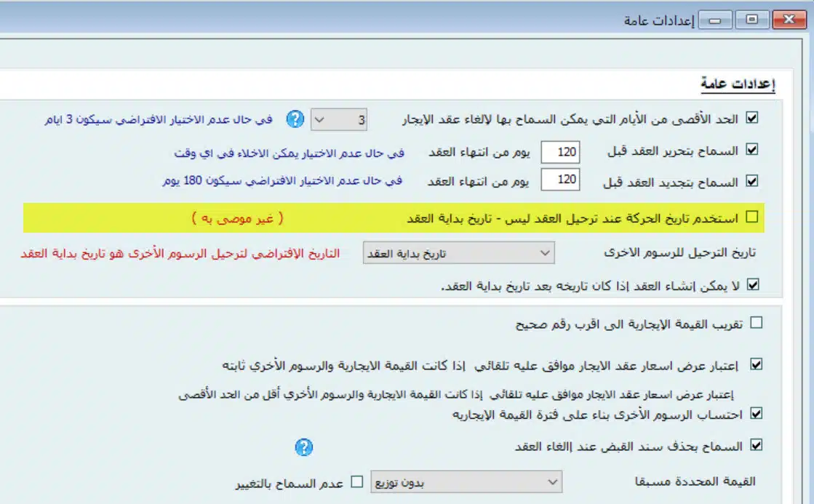Open the بدون توزيع dropdown

466,482
